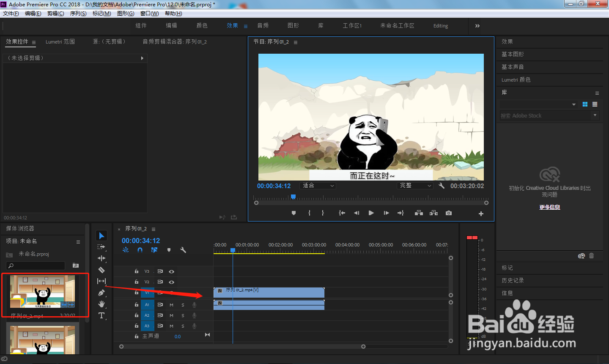This screenshot has width=609, height=364.
Task: Open 序列01_2 timeline panel menu
Action: (x=154, y=229)
